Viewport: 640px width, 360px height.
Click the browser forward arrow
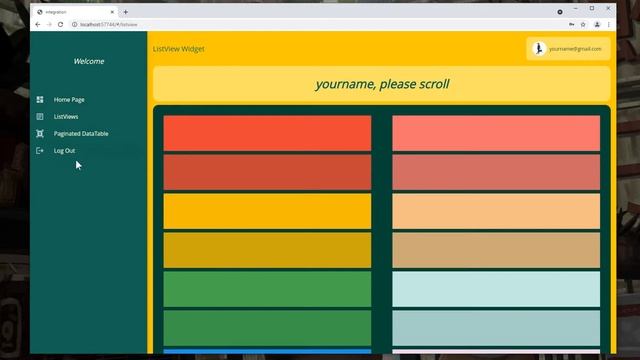(x=49, y=24)
